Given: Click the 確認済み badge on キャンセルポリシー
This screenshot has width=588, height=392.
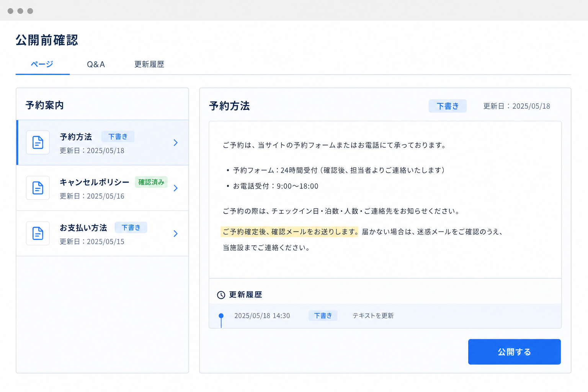Looking at the screenshot, I should pyautogui.click(x=151, y=182).
